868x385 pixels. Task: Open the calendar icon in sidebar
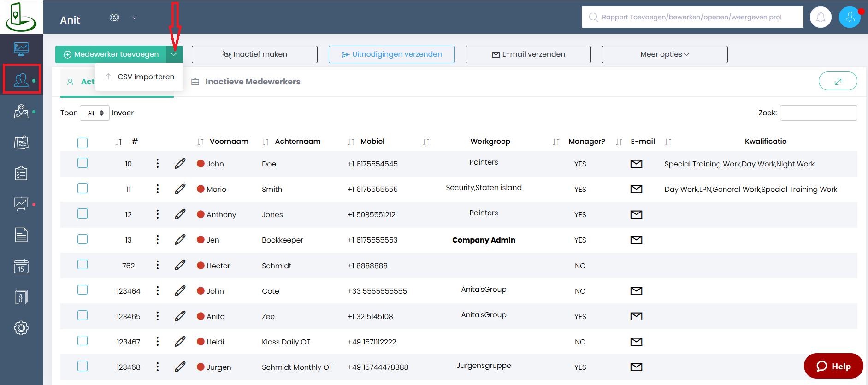[x=21, y=266]
